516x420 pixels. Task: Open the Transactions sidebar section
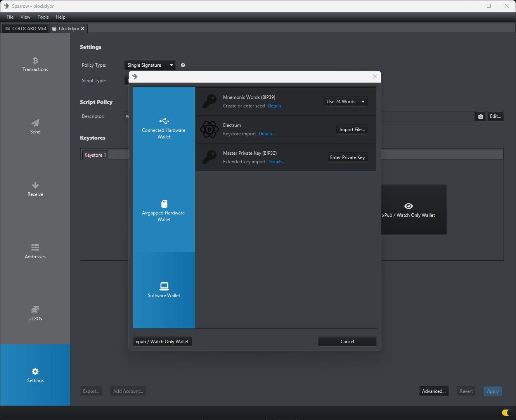[x=35, y=64]
